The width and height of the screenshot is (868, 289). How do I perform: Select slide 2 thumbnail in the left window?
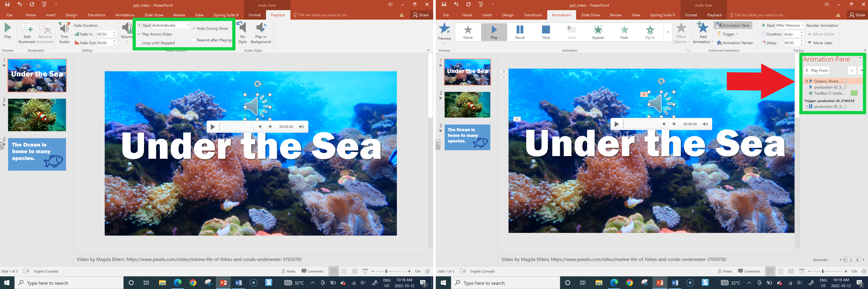pos(37,115)
